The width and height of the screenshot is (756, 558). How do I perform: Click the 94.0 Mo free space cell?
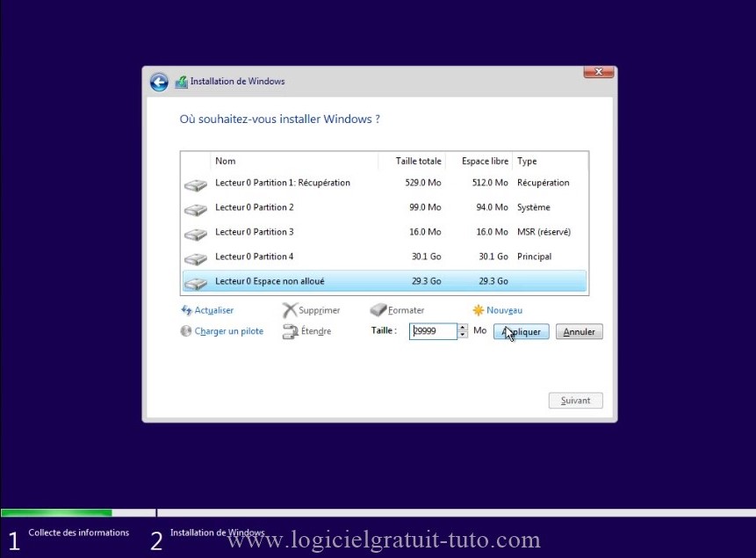[x=492, y=207]
